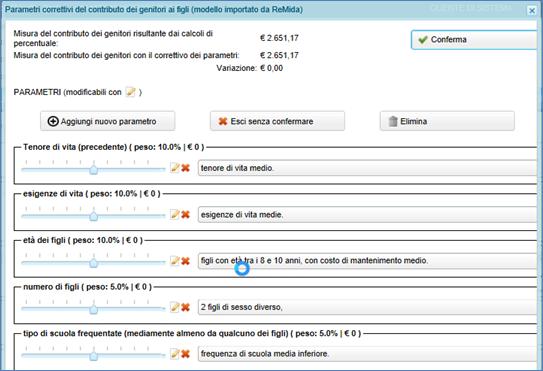The height and width of the screenshot is (371, 543).
Task: Click the 'esigenze di vita medie.' field
Action: click(x=368, y=215)
